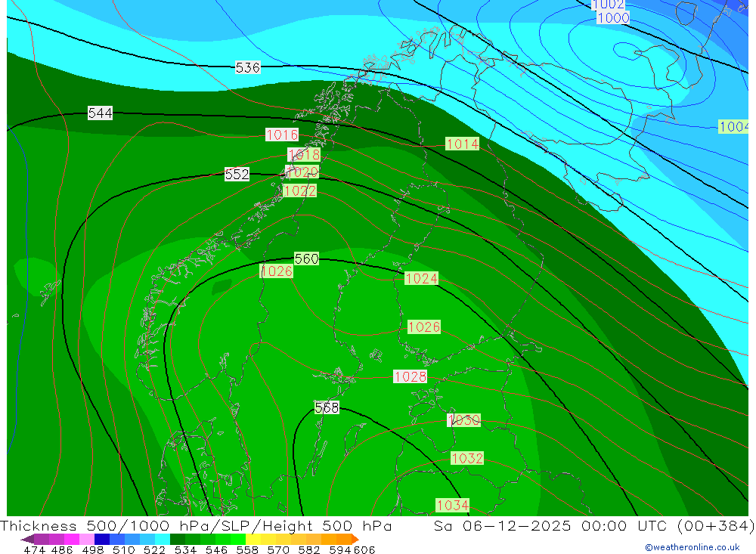Click the 1032 isobar label
756x554 pixels.
pos(467,458)
